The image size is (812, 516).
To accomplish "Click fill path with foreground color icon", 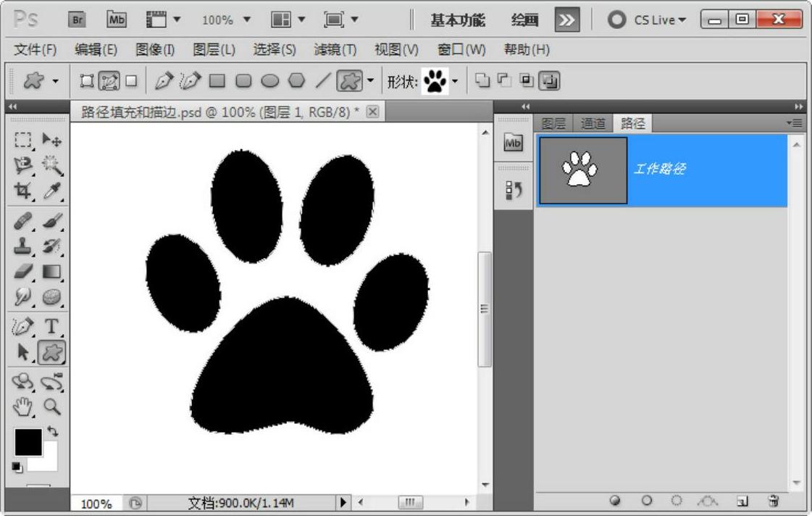I will (616, 501).
